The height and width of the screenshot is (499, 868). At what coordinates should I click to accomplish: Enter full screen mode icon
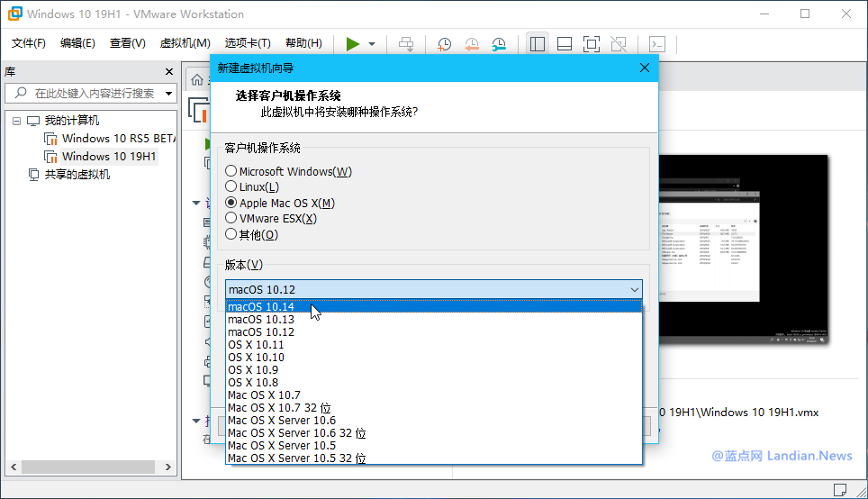(x=592, y=44)
